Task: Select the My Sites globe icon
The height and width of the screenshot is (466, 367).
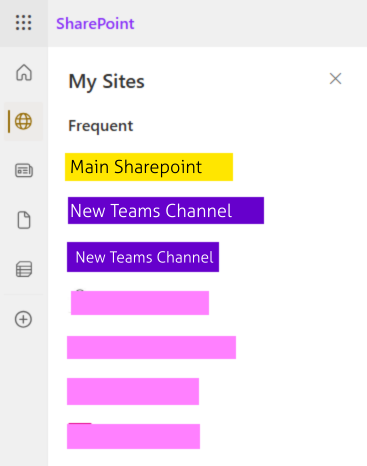Action: (x=24, y=121)
